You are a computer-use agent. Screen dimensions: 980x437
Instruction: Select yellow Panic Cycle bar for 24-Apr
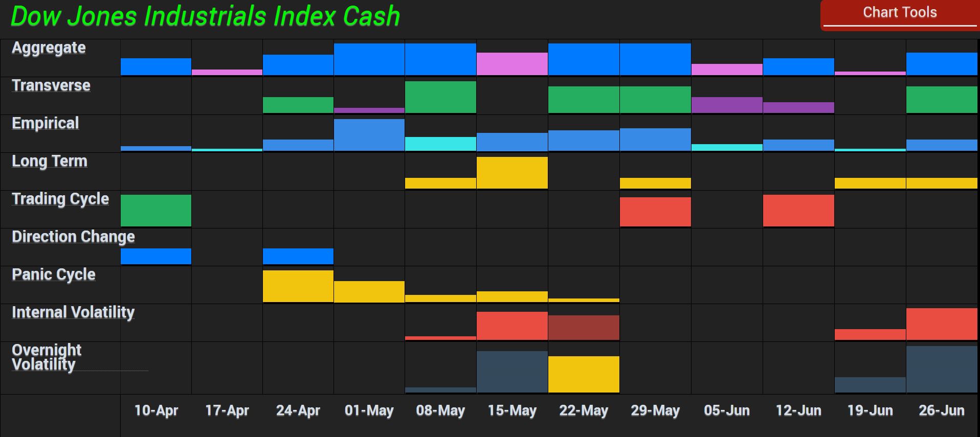[x=298, y=286]
